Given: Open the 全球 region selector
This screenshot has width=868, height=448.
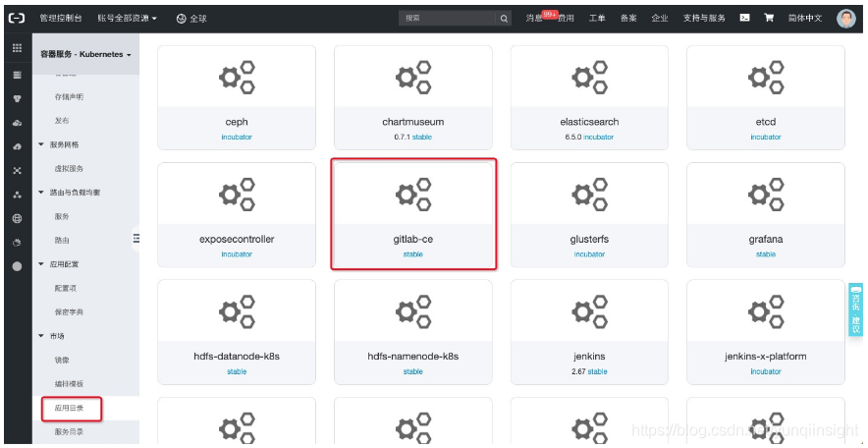Looking at the screenshot, I should click(191, 19).
